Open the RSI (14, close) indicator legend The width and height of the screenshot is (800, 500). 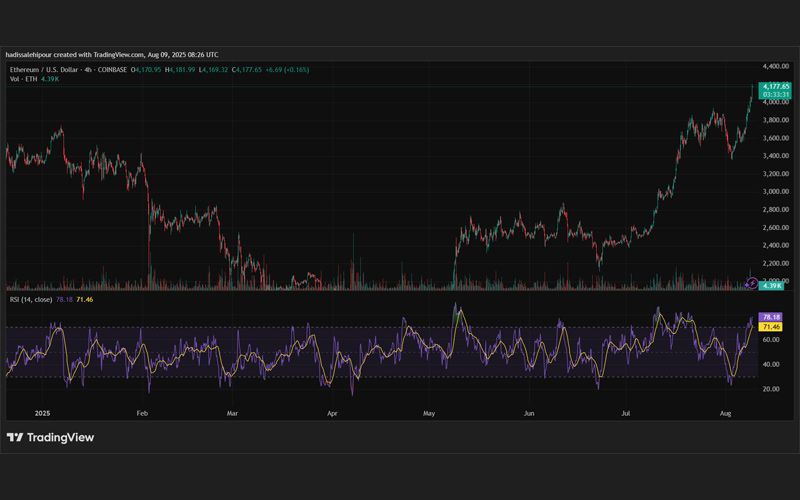point(31,299)
